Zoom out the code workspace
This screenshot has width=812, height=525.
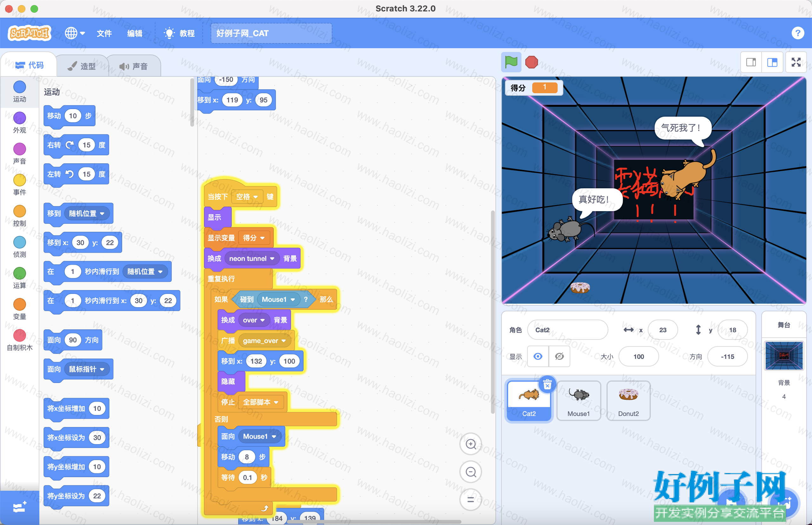coord(471,472)
